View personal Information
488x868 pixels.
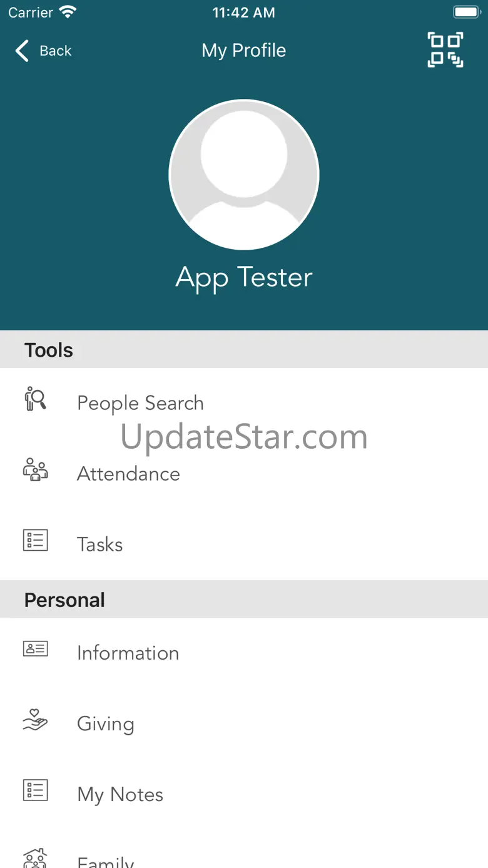point(244,653)
